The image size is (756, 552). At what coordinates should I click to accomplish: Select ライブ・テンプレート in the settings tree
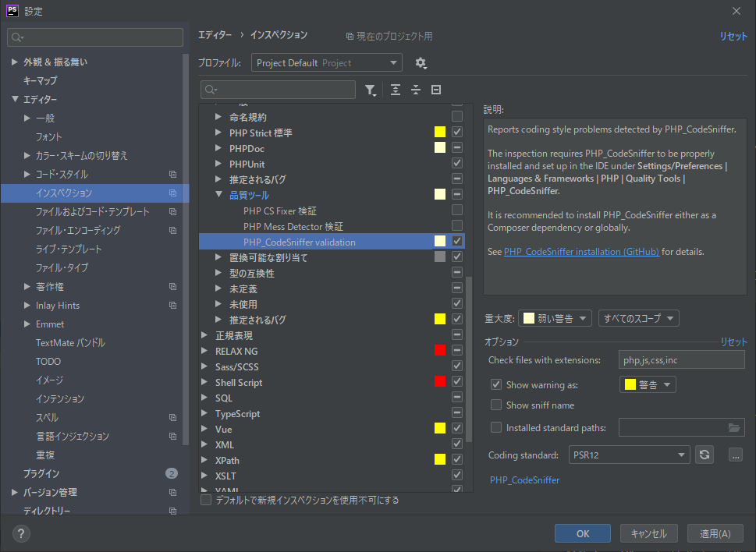coord(69,249)
